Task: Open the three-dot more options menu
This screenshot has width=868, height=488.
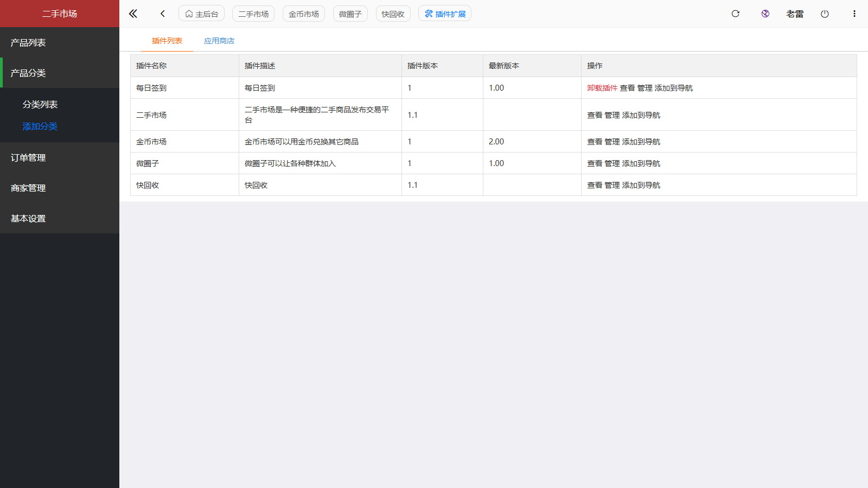Action: tap(854, 14)
